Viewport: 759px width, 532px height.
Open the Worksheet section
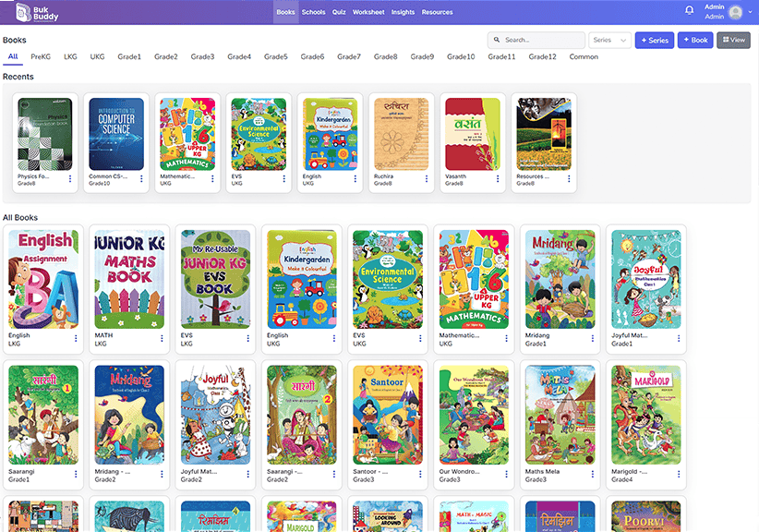tap(368, 12)
